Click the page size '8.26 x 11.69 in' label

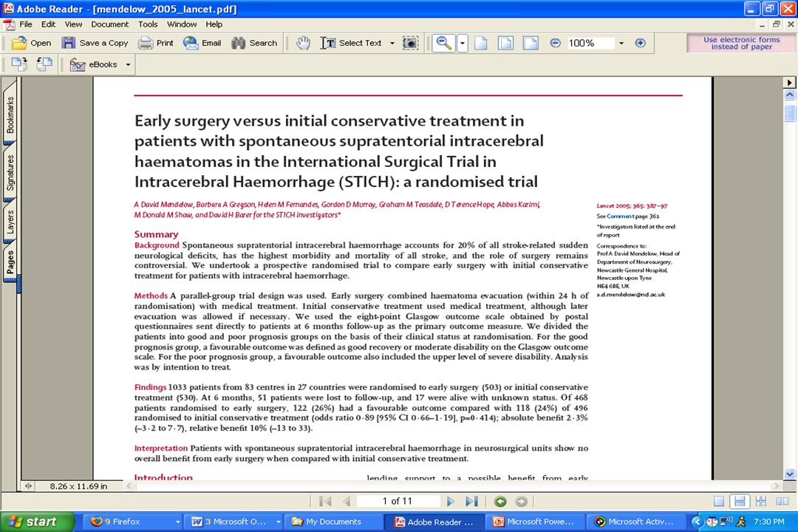[78, 487]
